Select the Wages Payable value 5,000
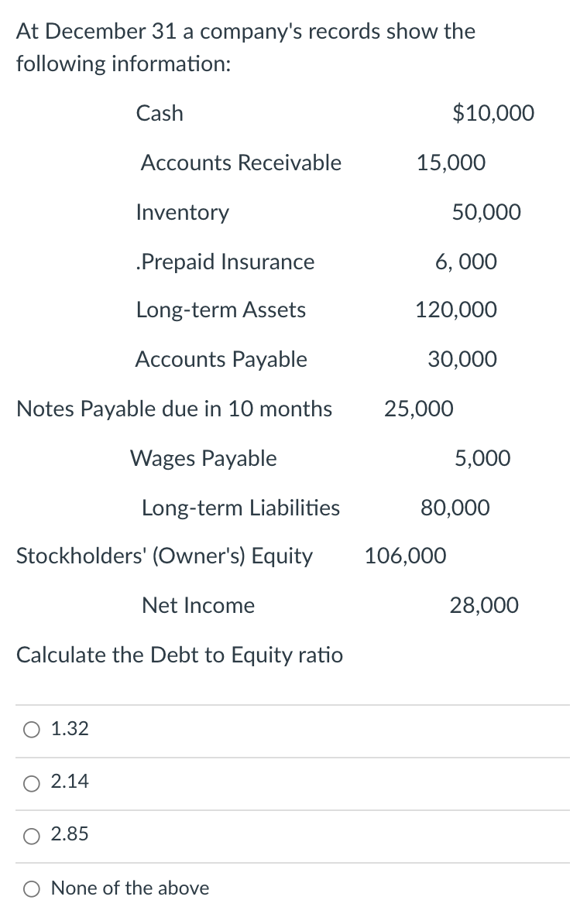 click(x=483, y=458)
